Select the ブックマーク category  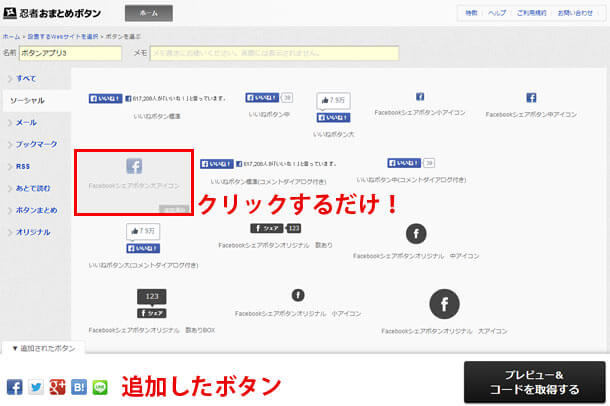tap(36, 145)
